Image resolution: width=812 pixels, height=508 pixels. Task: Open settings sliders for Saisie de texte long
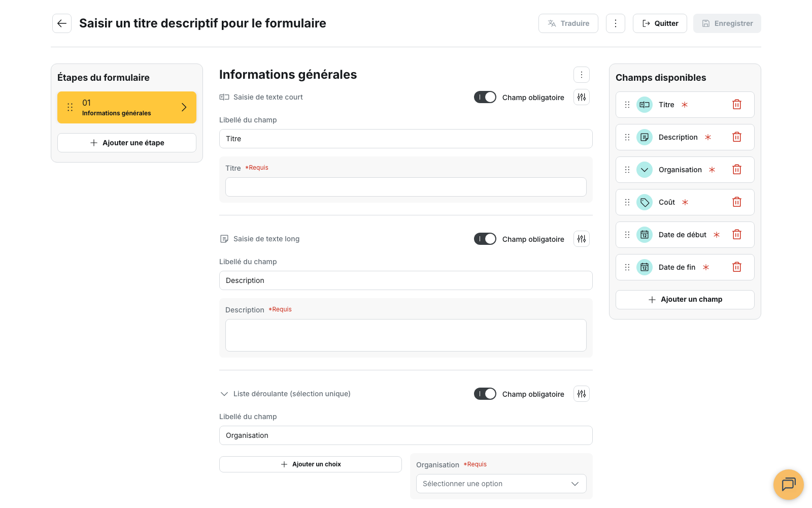[582, 239]
